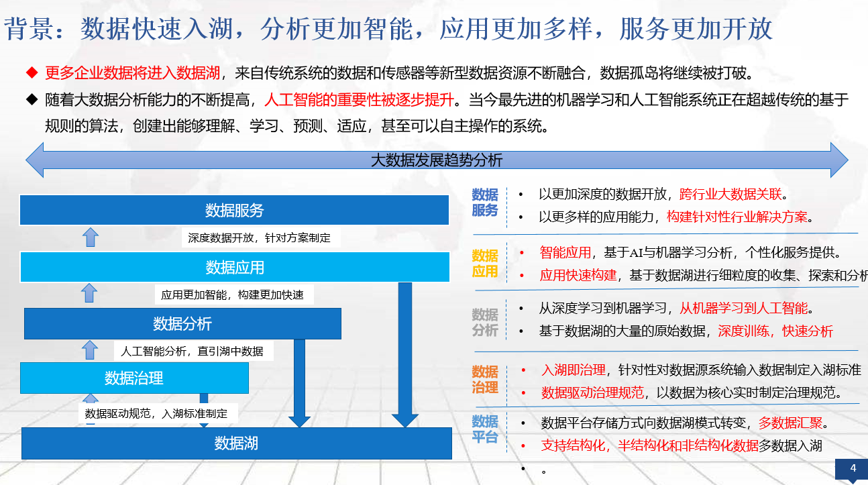This screenshot has height=485, width=868.
Task: Click the dark blue 数据分析 bar in the diagram
Action: [x=182, y=324]
